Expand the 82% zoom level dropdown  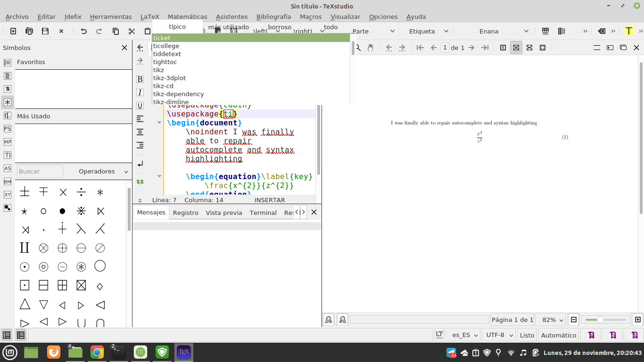pyautogui.click(x=551, y=320)
